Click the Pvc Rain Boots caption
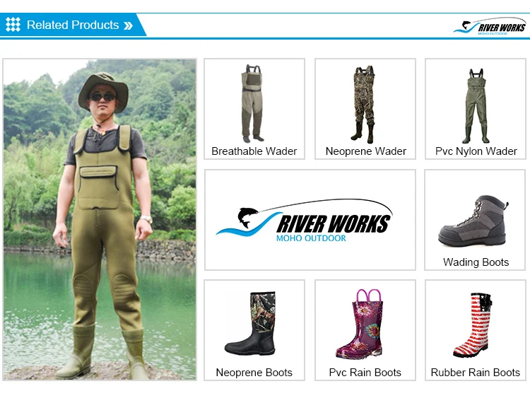This screenshot has width=530, height=420. point(365,373)
